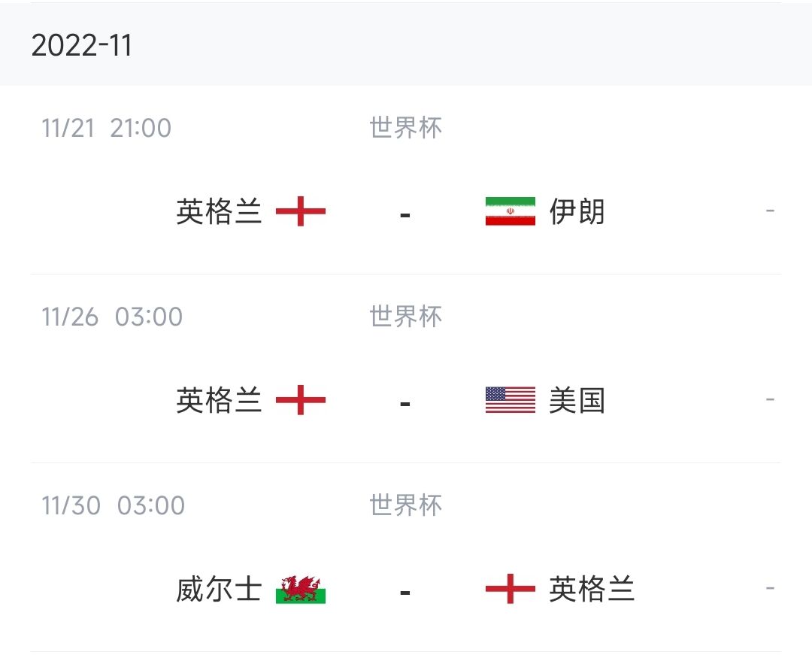Select 伊朗 team name
The image size is (812, 655).
click(x=577, y=211)
